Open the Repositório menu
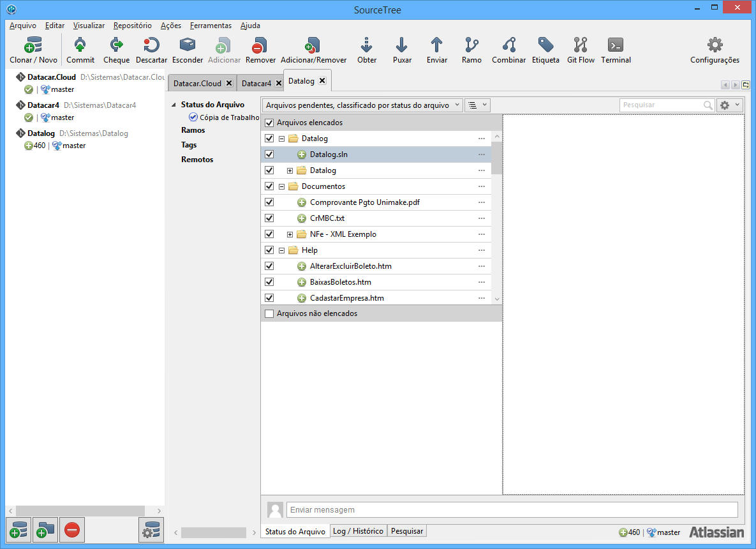This screenshot has width=756, height=549. pos(133,26)
